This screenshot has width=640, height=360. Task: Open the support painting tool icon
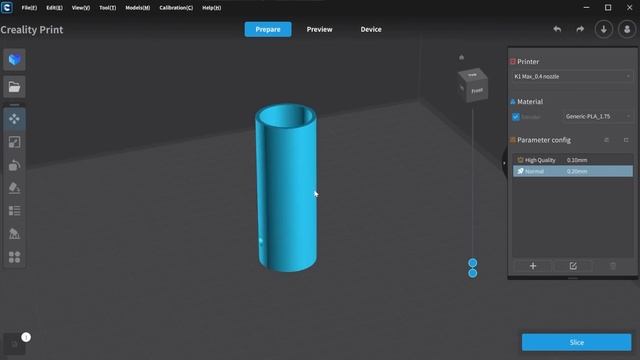tap(14, 233)
